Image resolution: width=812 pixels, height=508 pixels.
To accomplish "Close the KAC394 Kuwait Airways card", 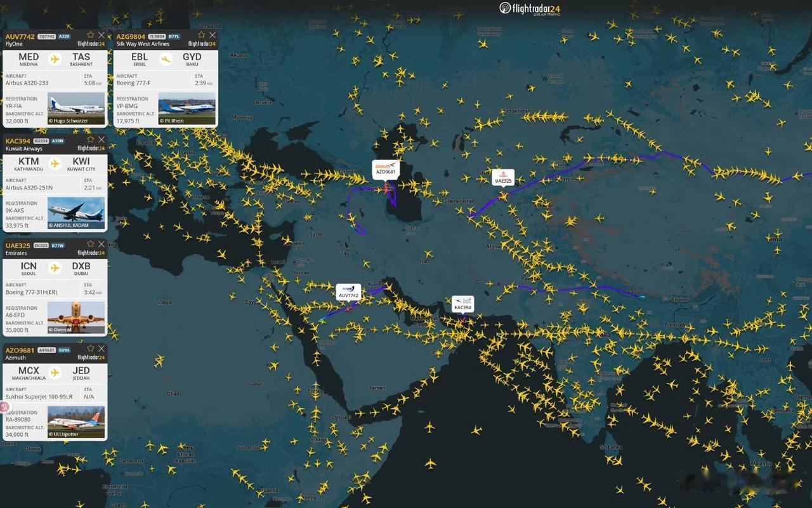I will (101, 139).
